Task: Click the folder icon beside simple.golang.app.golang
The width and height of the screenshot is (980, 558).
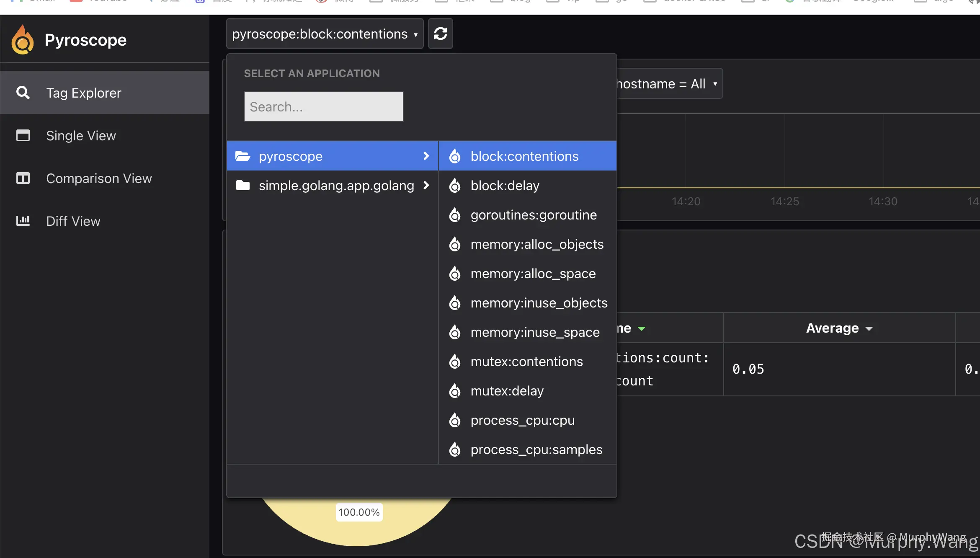Action: pos(242,186)
